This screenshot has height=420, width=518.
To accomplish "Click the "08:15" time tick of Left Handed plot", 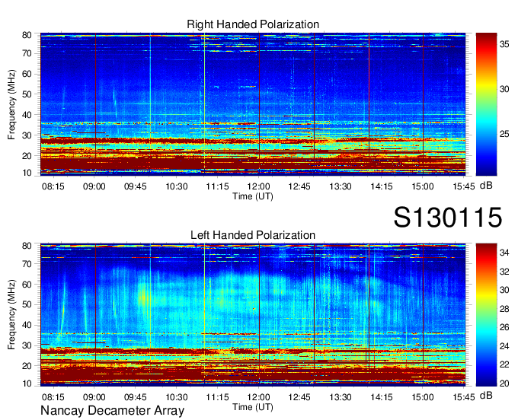I will pyautogui.click(x=53, y=397).
